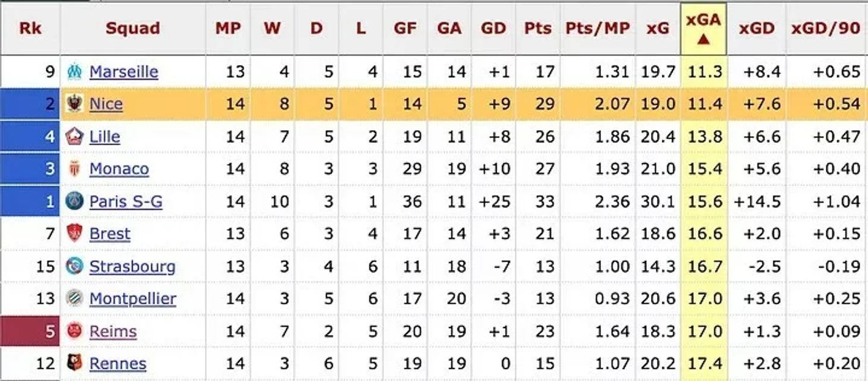Open the Reims squad link
The height and width of the screenshot is (381, 868).
(113, 331)
